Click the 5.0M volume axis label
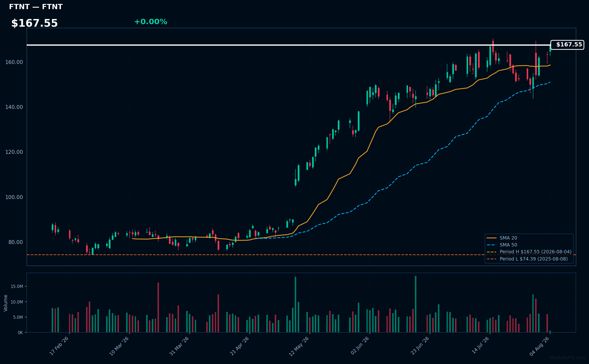The image size is (589, 364). tap(18, 317)
